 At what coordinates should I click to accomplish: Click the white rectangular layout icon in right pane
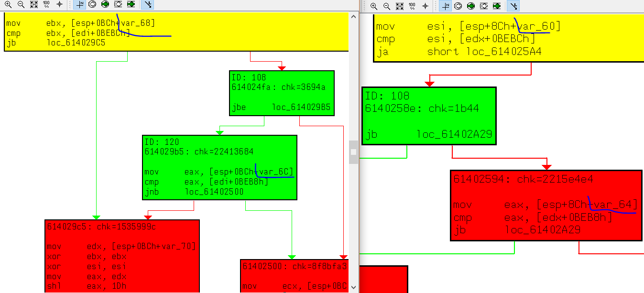[x=484, y=6]
